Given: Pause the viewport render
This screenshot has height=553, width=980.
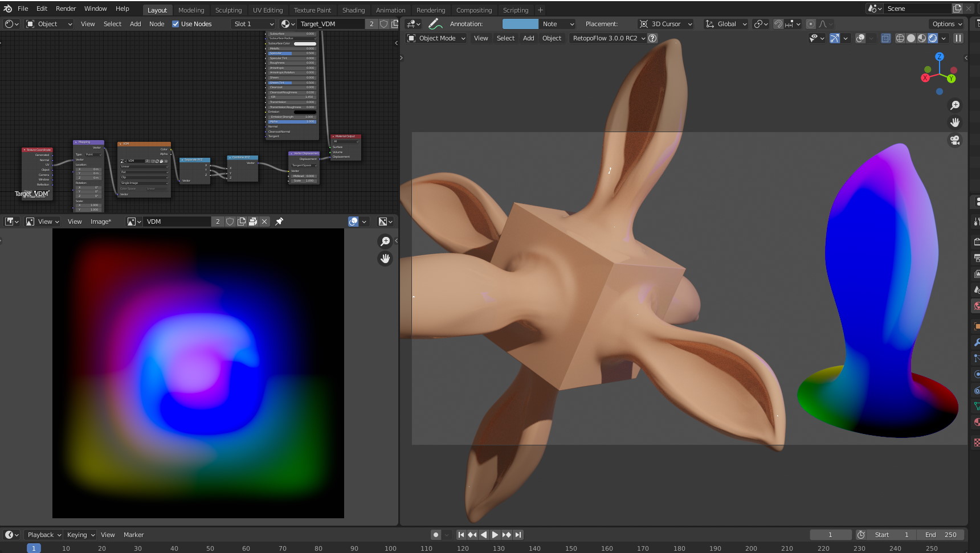Looking at the screenshot, I should click(x=958, y=38).
